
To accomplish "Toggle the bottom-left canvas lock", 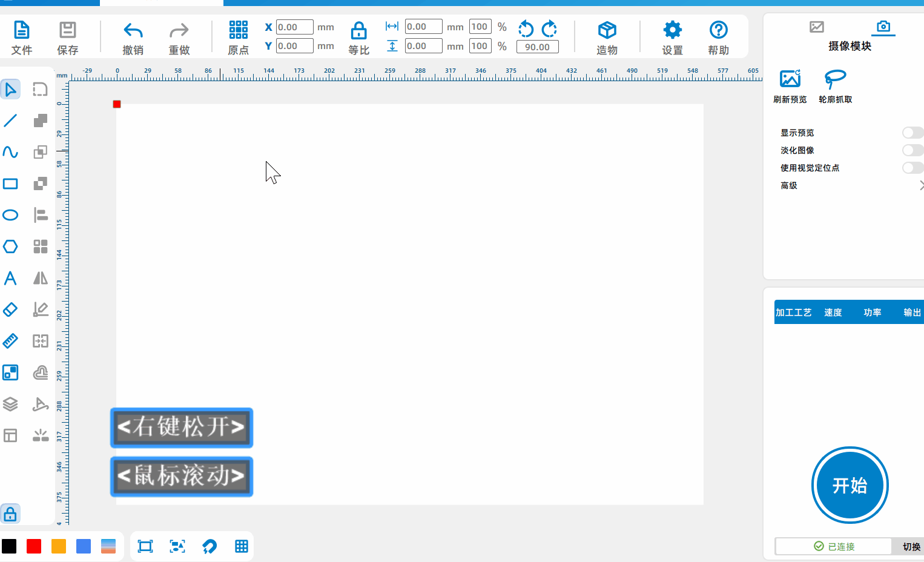I will (x=10, y=514).
